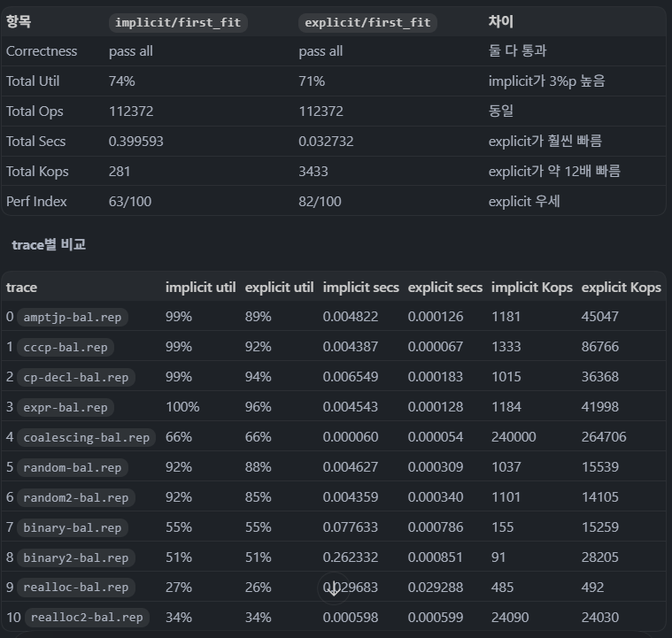Select the expr-bal.rep trace name

[x=66, y=407]
